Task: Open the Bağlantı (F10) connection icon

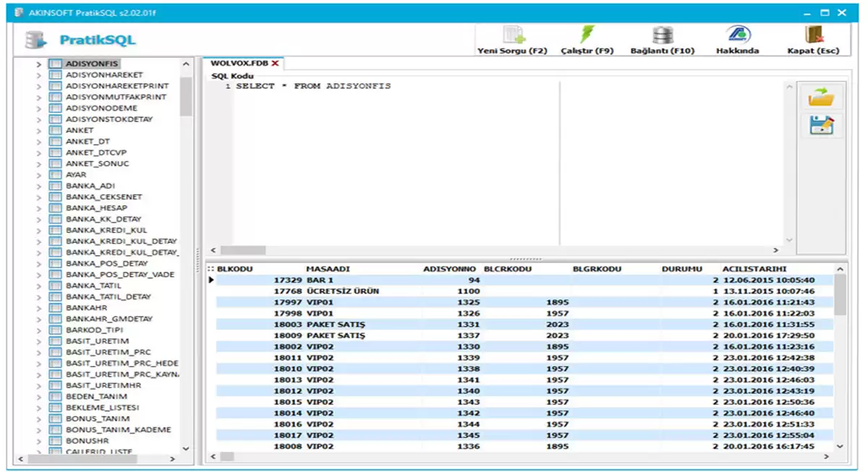Action: point(662,35)
